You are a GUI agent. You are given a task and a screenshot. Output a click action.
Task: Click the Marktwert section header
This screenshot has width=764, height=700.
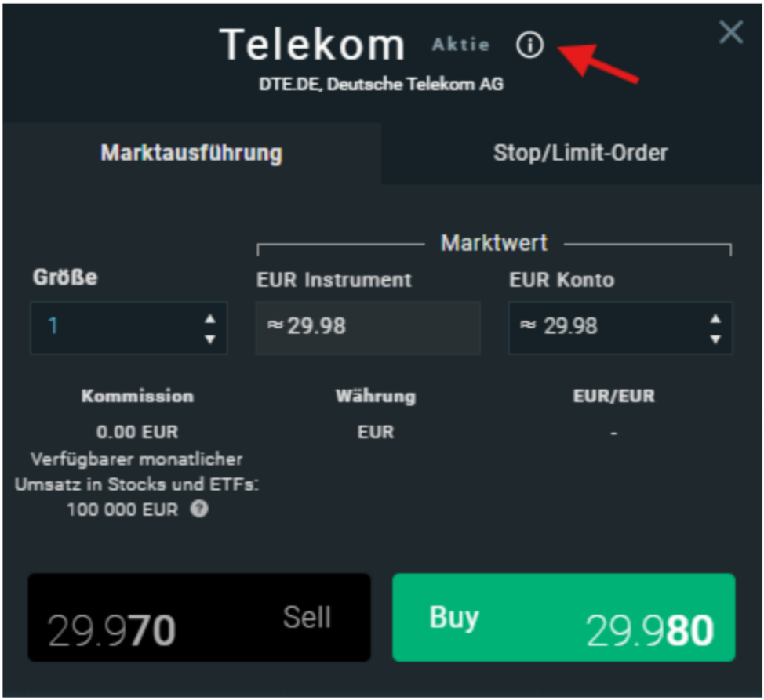pos(495,242)
